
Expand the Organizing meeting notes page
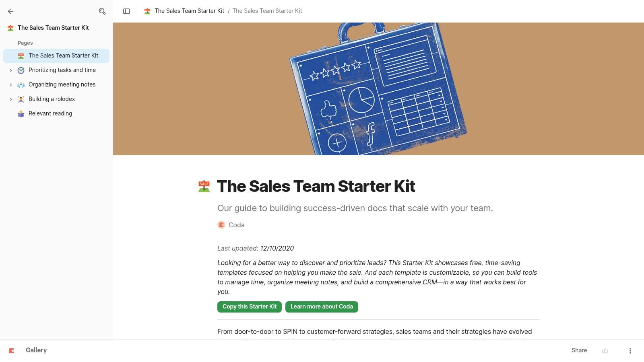pyautogui.click(x=11, y=85)
